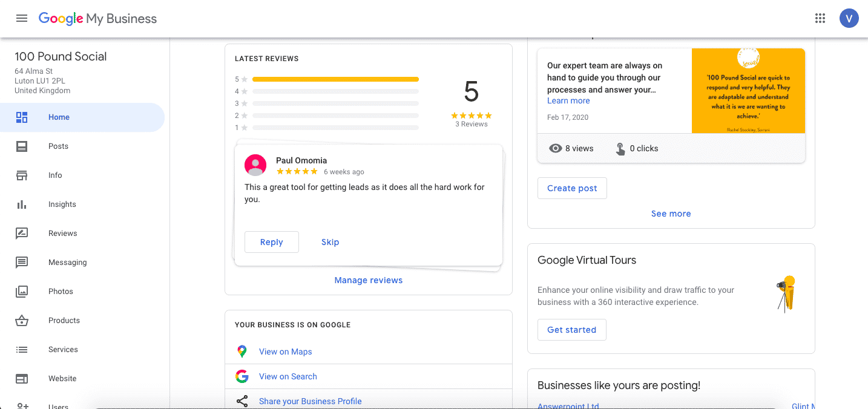Reply to Paul Omomia's review
Viewport: 868px width, 409px height.
pyautogui.click(x=272, y=242)
